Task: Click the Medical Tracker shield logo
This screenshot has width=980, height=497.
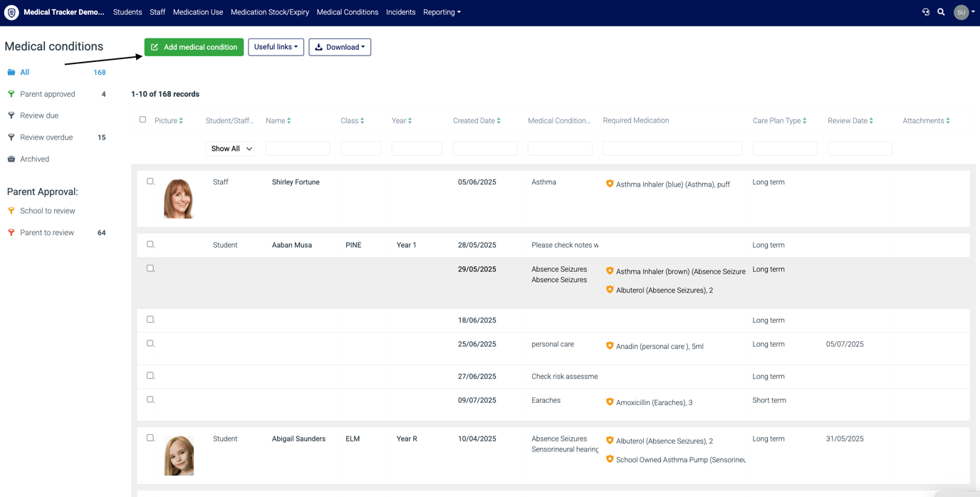Action: pyautogui.click(x=11, y=12)
